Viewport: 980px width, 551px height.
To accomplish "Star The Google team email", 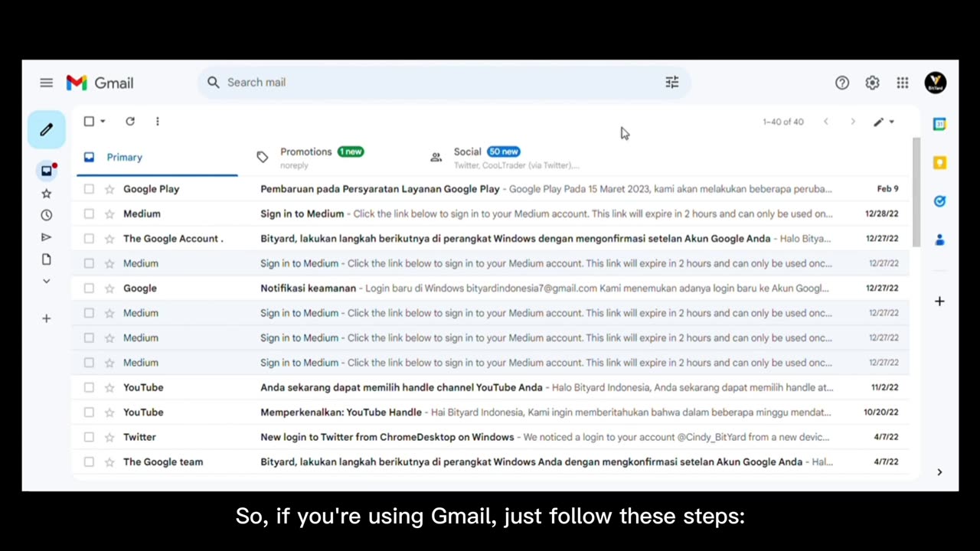I will (x=109, y=462).
